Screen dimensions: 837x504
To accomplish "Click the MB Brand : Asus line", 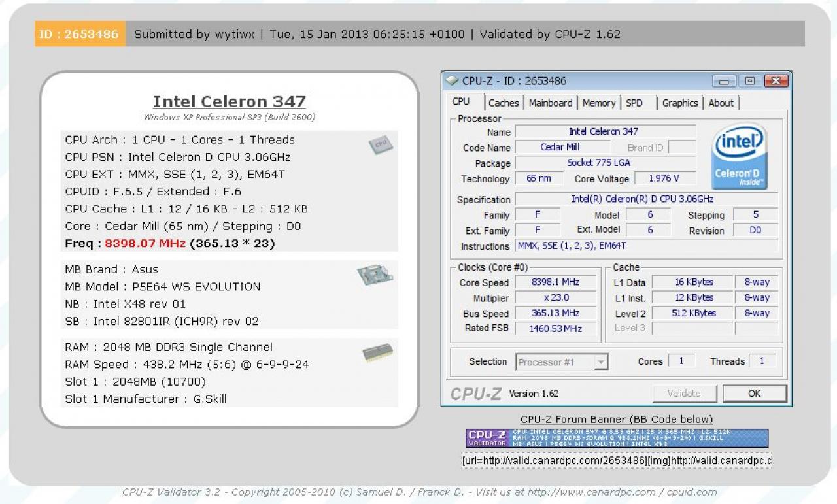I will tap(112, 269).
